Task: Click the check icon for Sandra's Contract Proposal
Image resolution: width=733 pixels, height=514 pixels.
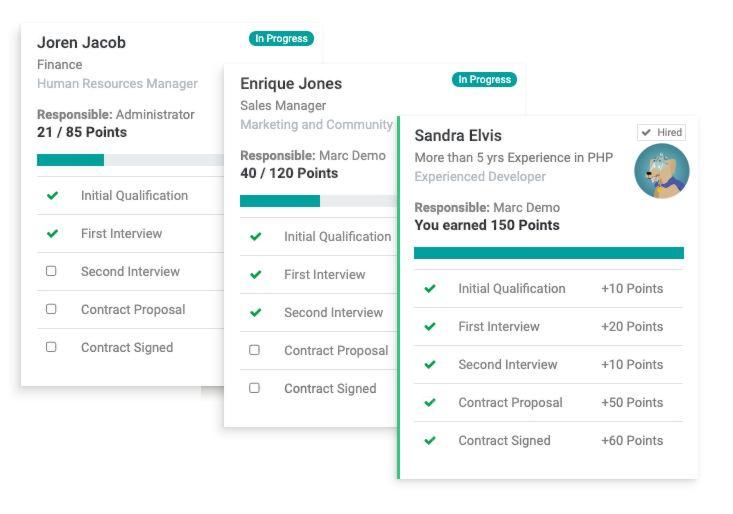Action: click(430, 403)
